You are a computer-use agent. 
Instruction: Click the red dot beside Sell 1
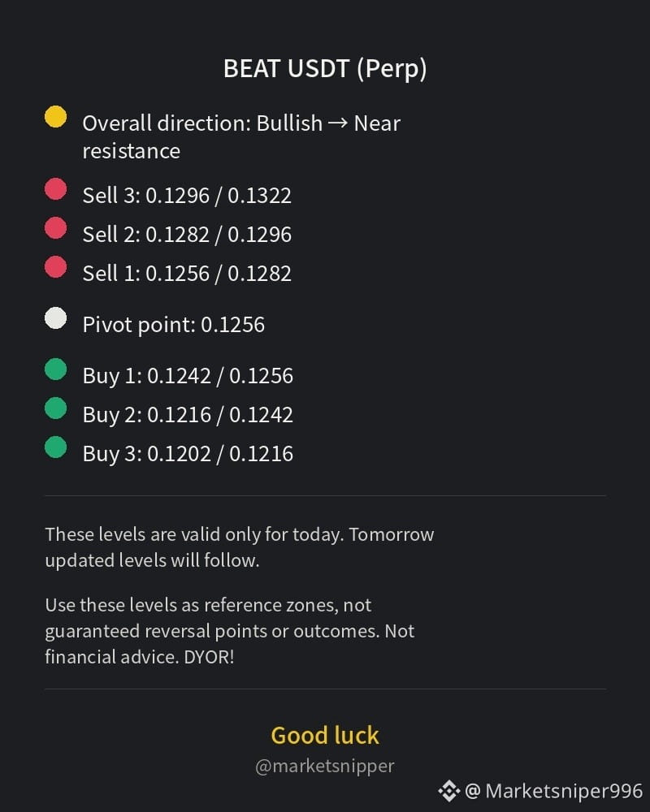pos(55,266)
